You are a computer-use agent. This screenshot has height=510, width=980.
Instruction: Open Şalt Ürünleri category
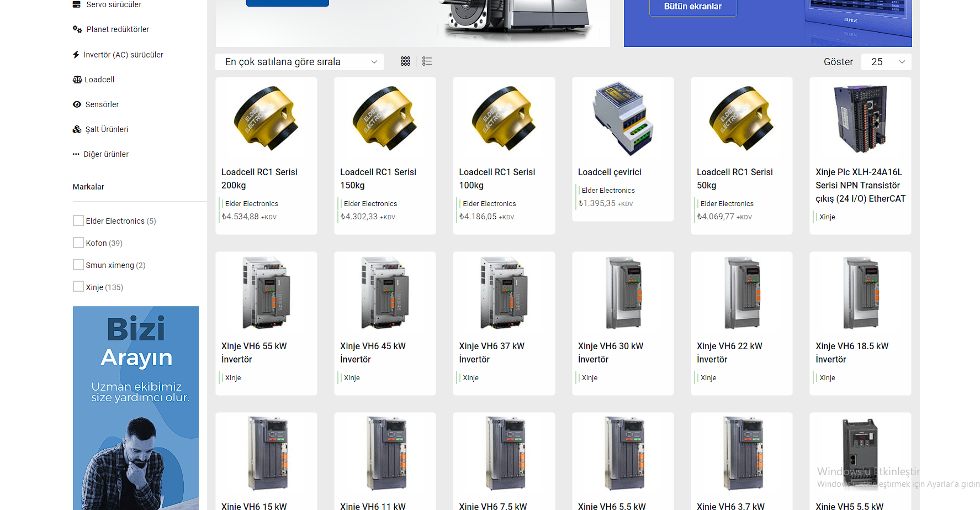pos(107,129)
